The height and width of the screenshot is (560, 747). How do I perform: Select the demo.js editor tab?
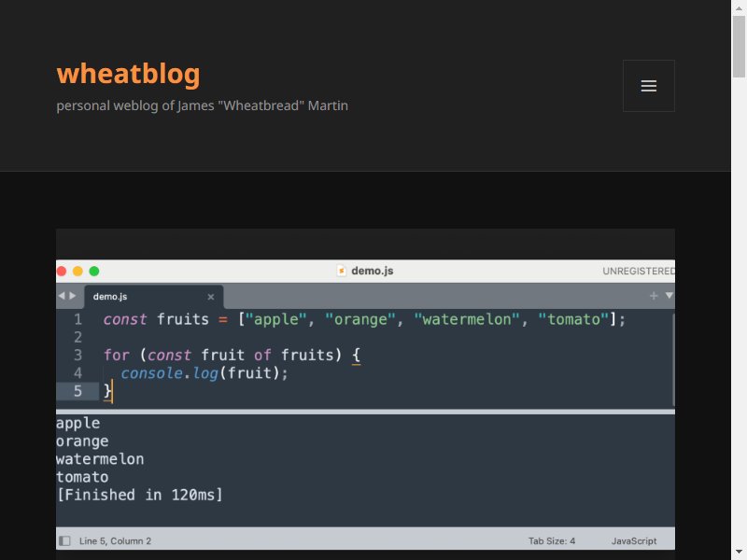pos(154,297)
